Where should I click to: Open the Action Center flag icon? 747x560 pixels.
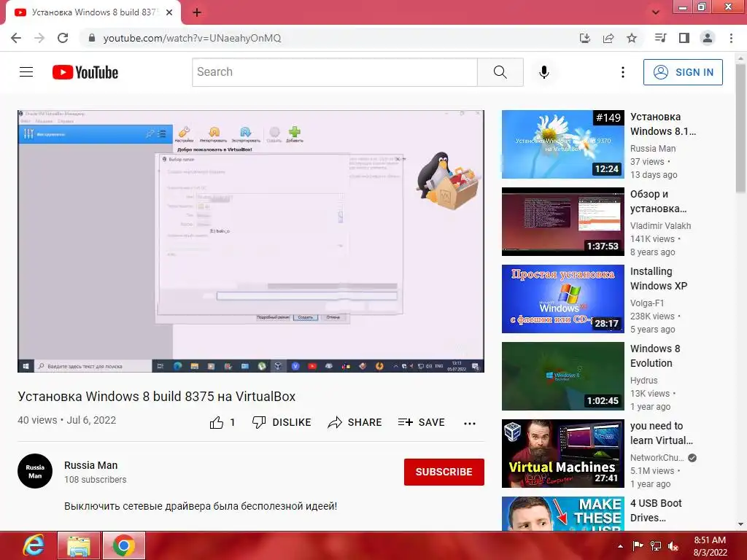(638, 546)
